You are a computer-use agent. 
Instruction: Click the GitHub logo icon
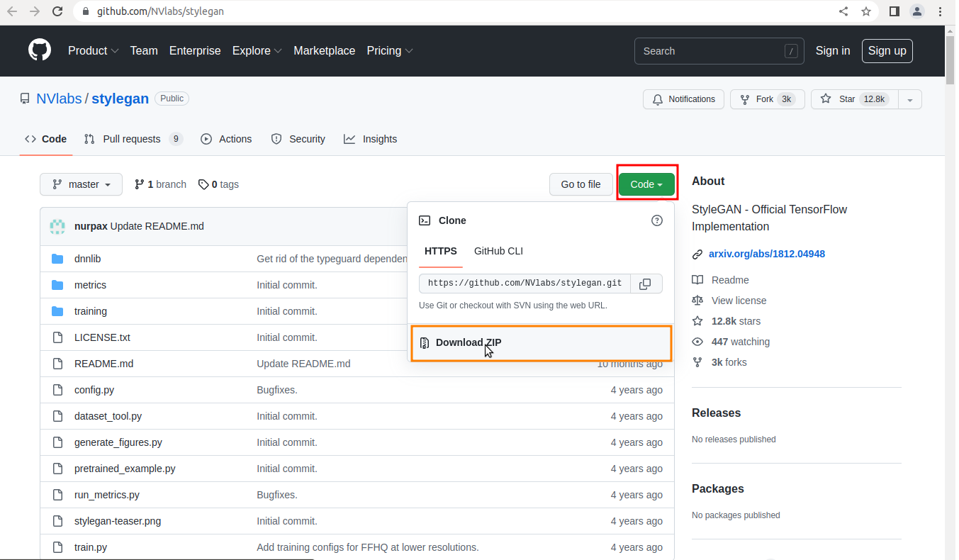[x=40, y=50]
